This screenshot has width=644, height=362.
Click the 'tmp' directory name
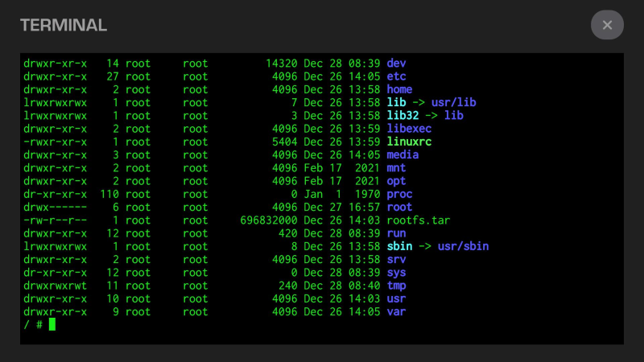pyautogui.click(x=396, y=286)
